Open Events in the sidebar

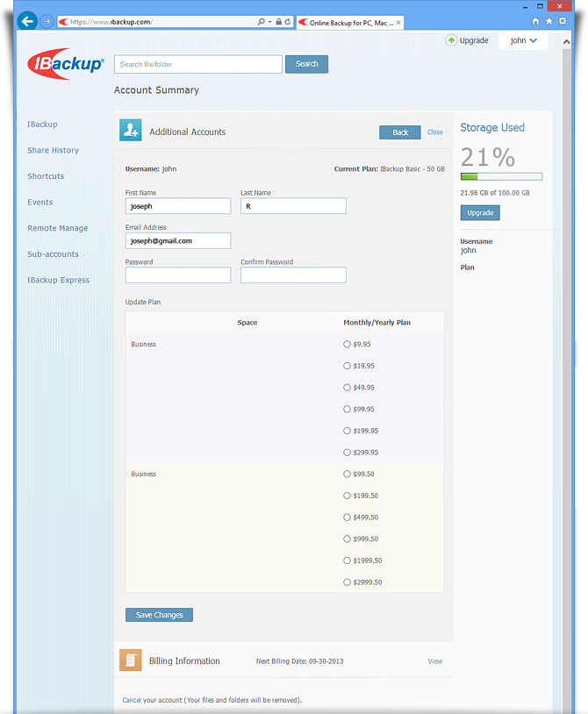[x=40, y=202]
